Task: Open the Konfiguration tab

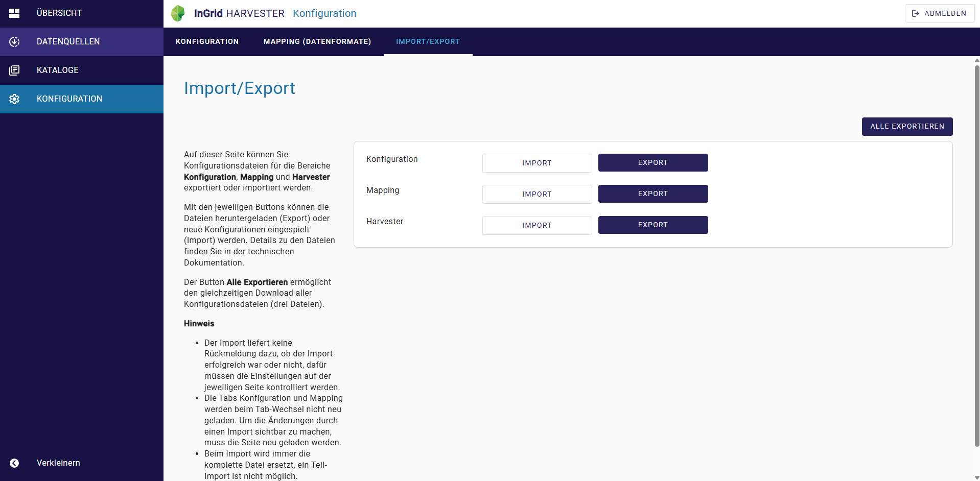Action: pyautogui.click(x=207, y=42)
